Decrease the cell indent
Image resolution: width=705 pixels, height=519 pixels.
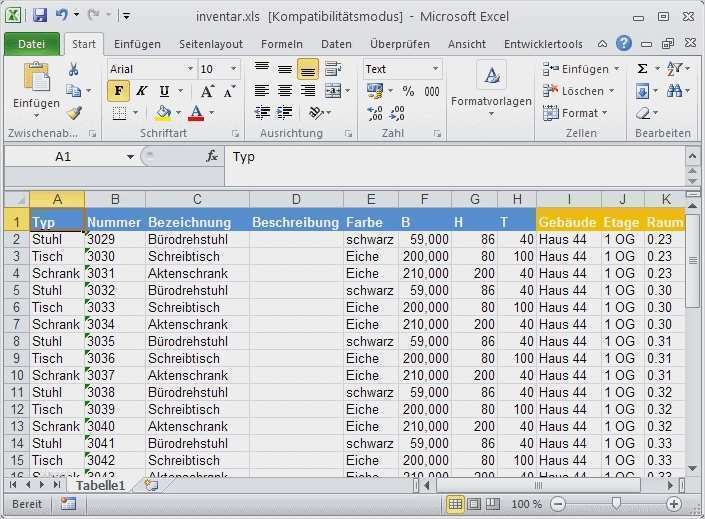click(262, 112)
